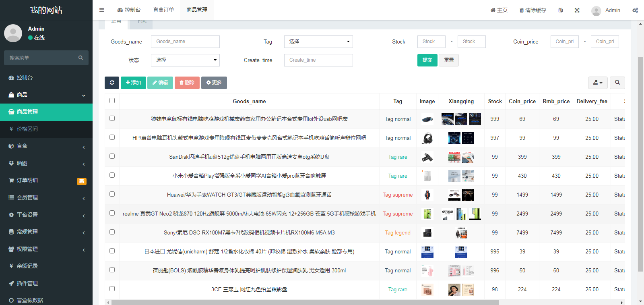
Task: Check the realme 真我GT Neo2 row checkbox
Action: pos(112,213)
